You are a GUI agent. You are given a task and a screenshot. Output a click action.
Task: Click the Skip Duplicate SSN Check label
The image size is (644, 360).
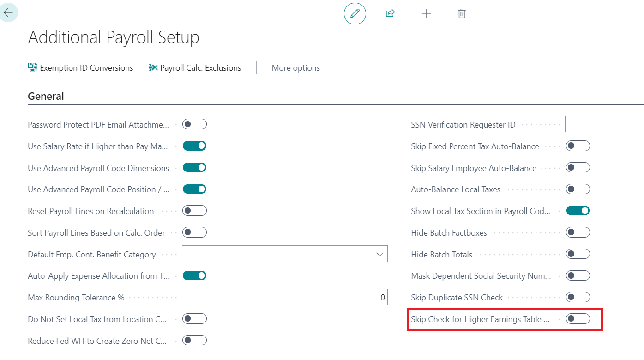coord(457,297)
